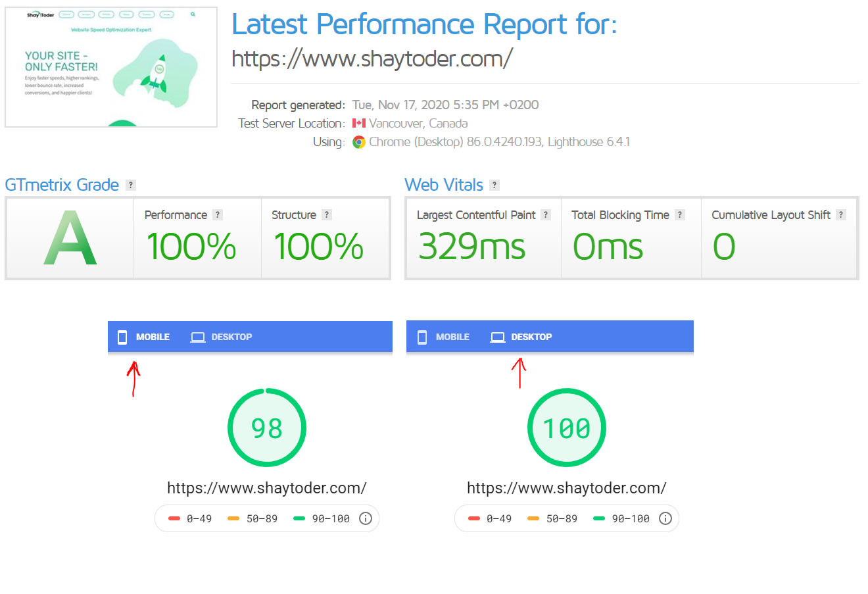Click the "Latest Performance Report for:" heading
Viewport: 868px width, 594px height.
425,24
